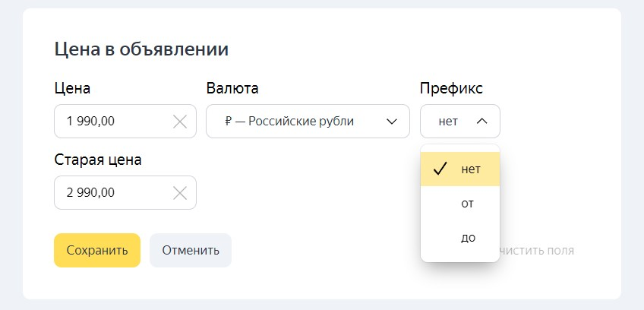Click the chevron arrow in Валюта dropdown
Image resolution: width=644 pixels, height=310 pixels.
click(392, 122)
